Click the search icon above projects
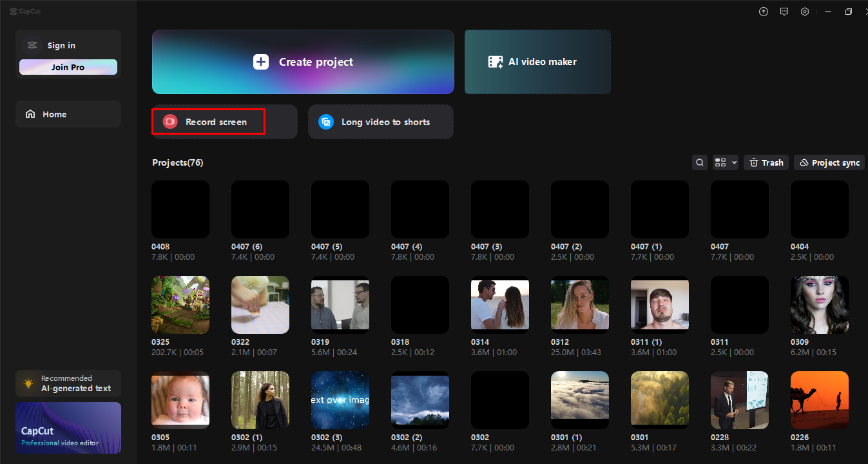 point(699,162)
